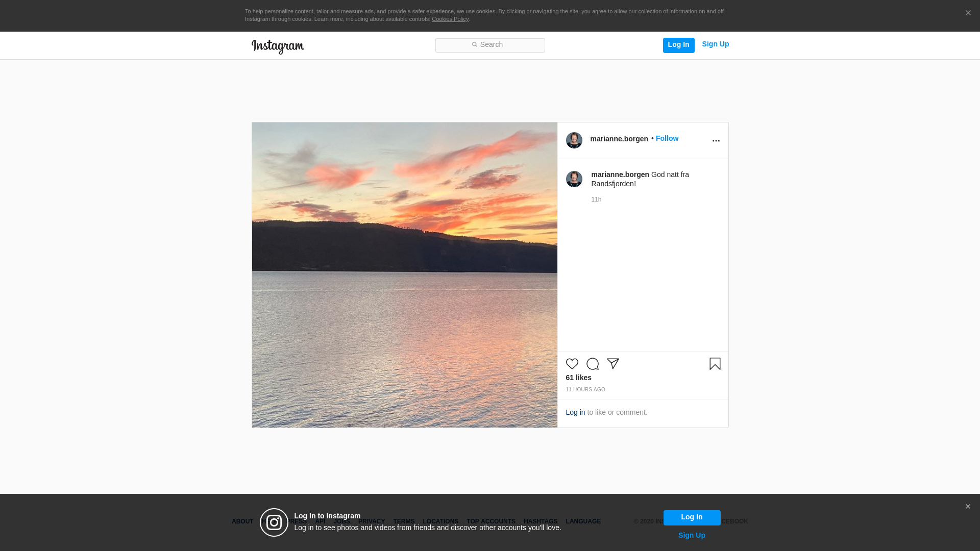The image size is (980, 551).
Task: Click the share paper plane icon
Action: [612, 364]
